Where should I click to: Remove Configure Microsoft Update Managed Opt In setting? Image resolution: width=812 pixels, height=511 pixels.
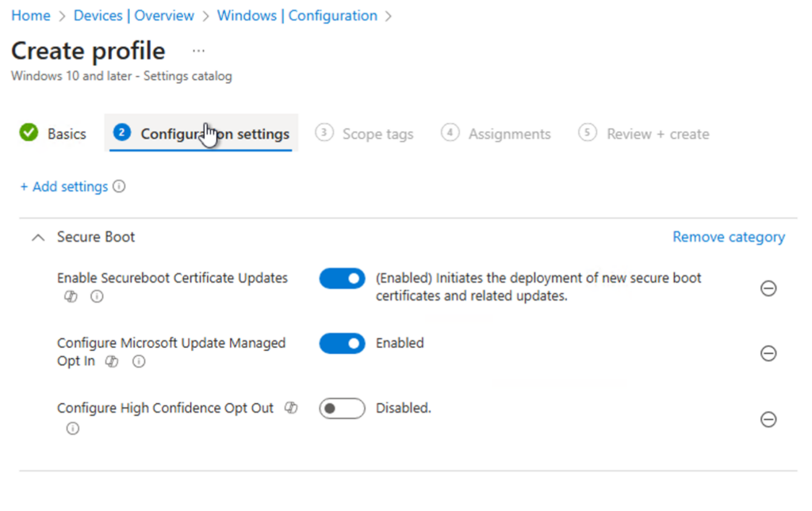[768, 353]
